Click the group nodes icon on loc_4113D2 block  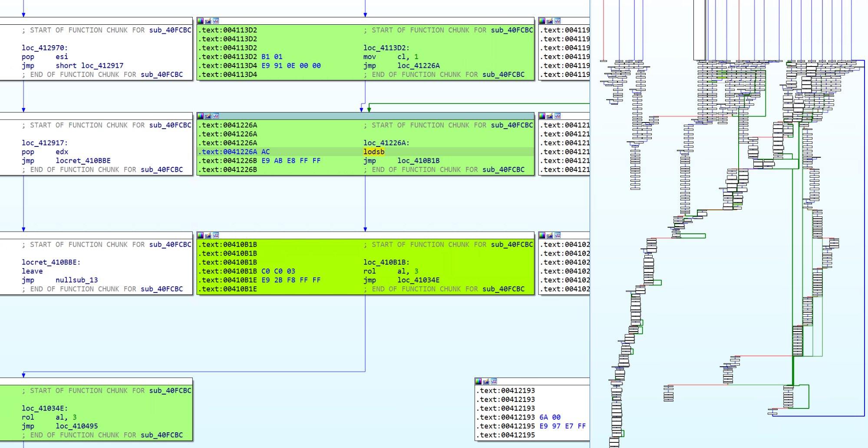pos(216,21)
